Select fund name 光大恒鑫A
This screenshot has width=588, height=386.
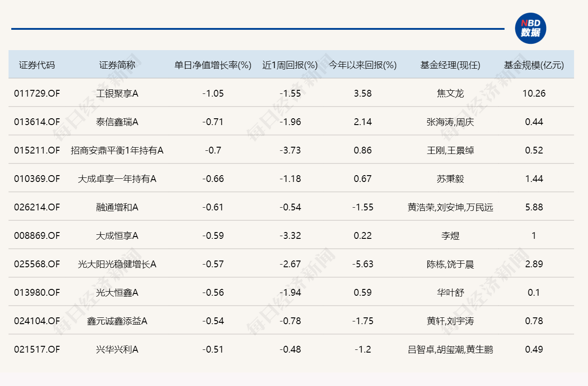point(117,293)
